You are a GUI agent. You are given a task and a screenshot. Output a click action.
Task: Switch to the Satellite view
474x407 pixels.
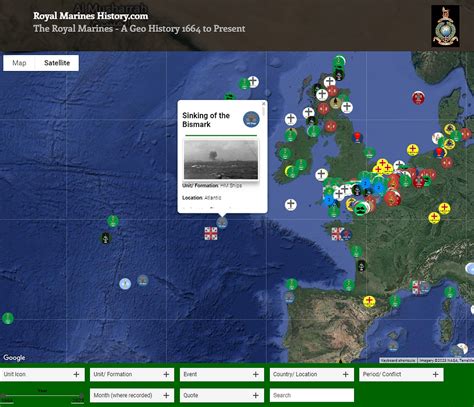(x=57, y=63)
